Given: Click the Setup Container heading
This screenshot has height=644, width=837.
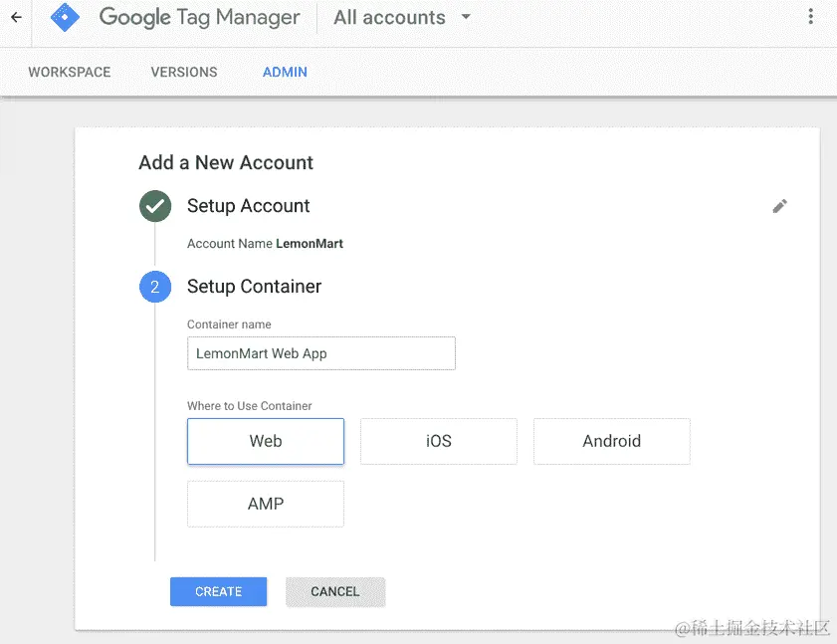Looking at the screenshot, I should pyautogui.click(x=254, y=287).
